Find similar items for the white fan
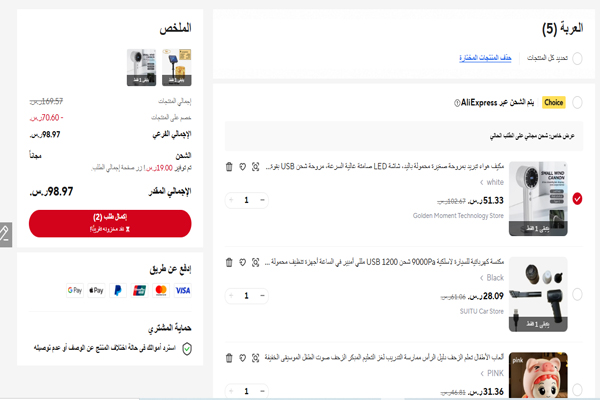 click(x=255, y=167)
